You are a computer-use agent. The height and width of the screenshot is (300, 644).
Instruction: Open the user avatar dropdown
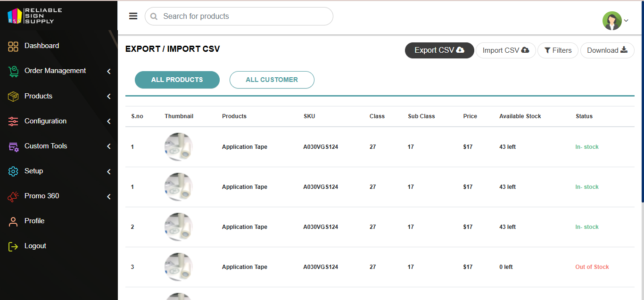click(615, 21)
